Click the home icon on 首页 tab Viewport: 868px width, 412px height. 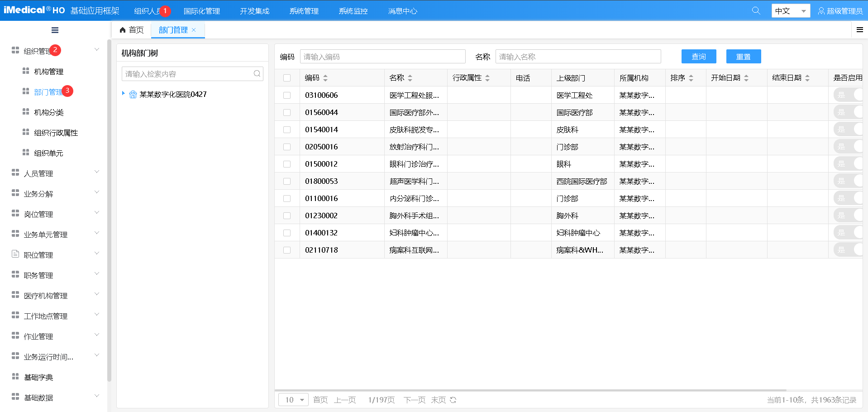click(123, 30)
